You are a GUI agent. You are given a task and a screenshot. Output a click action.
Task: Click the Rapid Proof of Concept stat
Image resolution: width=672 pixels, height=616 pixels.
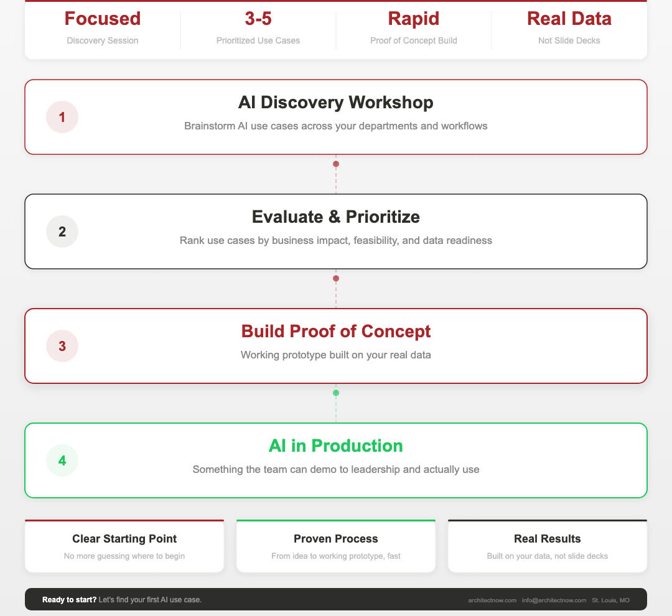pos(414,27)
